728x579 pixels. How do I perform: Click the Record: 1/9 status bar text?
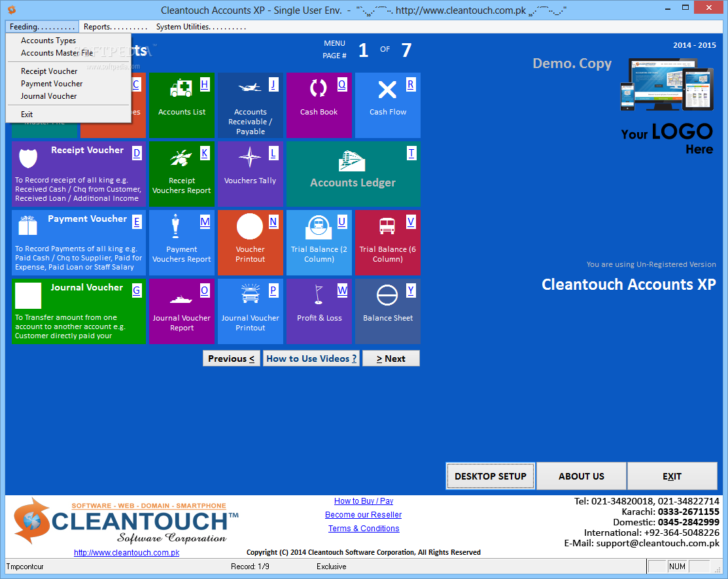pos(250,567)
